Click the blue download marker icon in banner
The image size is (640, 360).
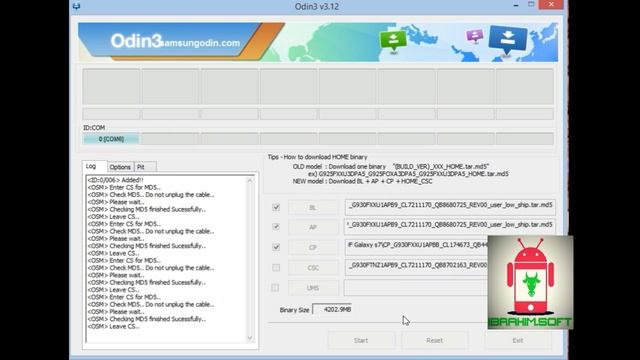click(x=507, y=40)
